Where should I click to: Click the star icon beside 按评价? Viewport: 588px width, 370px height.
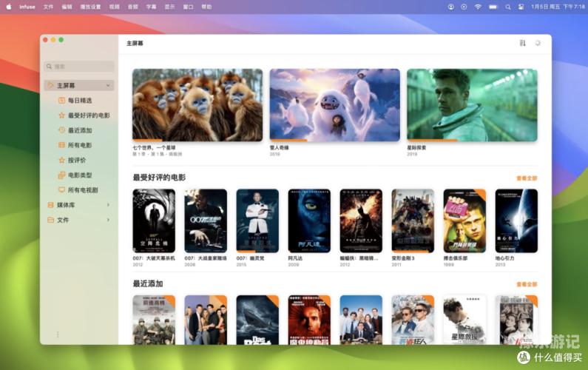click(62, 160)
